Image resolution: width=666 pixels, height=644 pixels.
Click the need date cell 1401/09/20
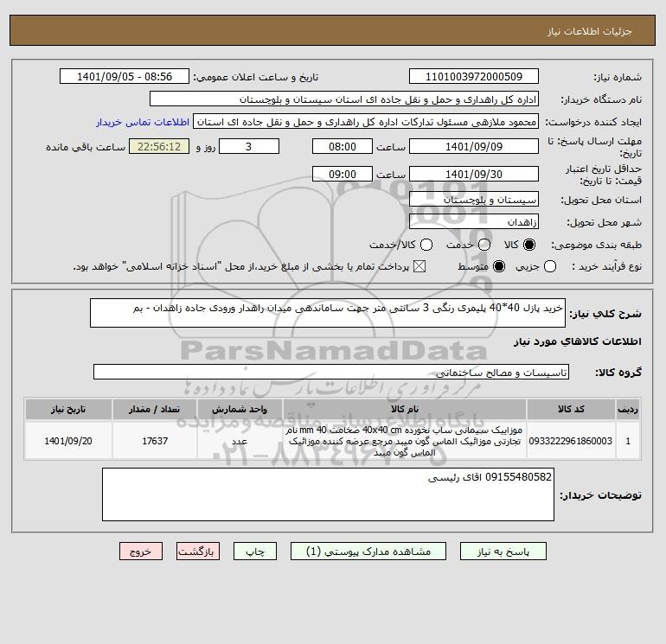point(68,441)
